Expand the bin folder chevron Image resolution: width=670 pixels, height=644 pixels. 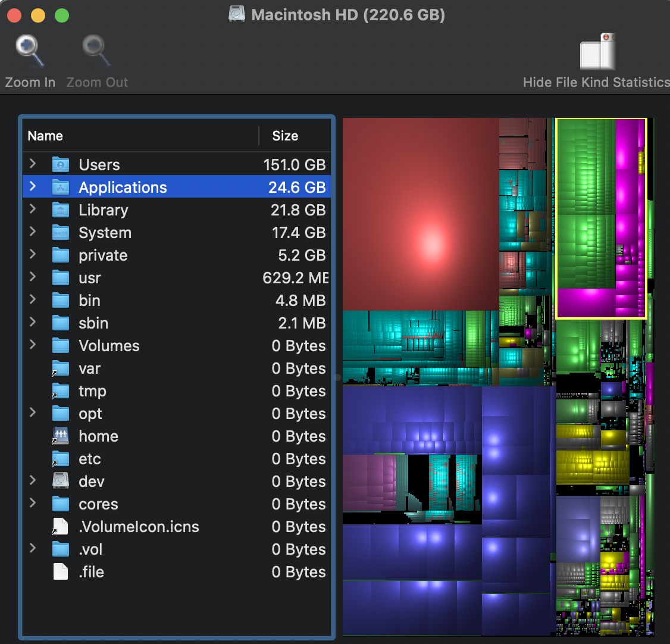tap(33, 299)
